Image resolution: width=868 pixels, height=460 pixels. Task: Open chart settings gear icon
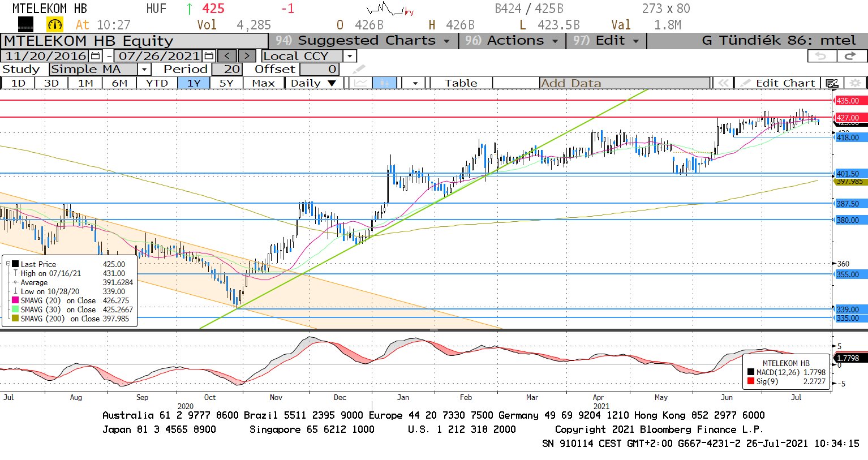856,83
